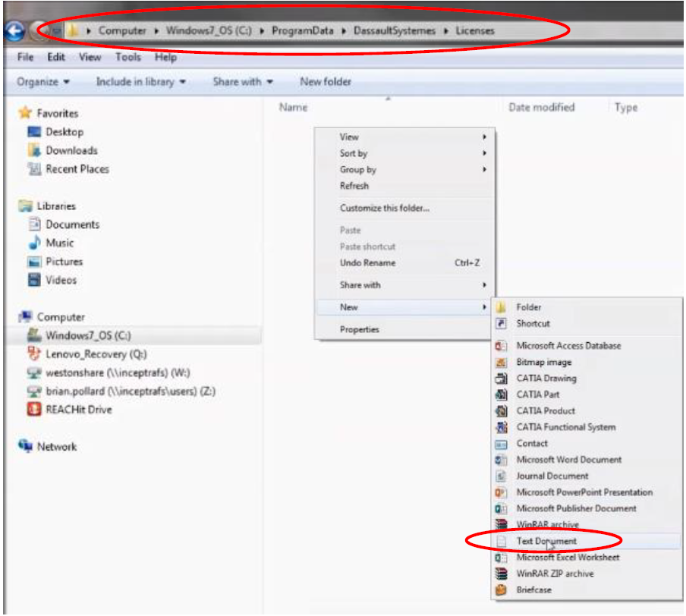Click the Briefcase icon in the New submenu
686x616 pixels.
click(x=502, y=589)
